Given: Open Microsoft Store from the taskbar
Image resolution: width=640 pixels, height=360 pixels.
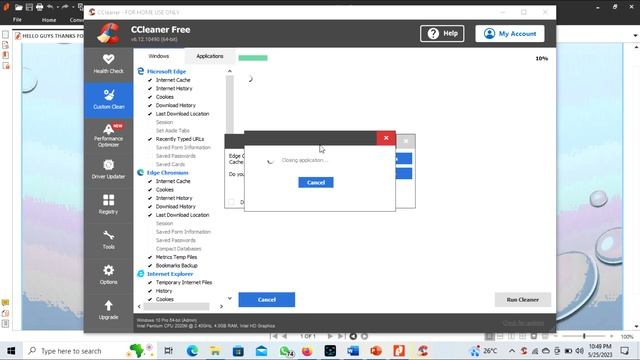Looking at the screenshot, I should (x=238, y=351).
